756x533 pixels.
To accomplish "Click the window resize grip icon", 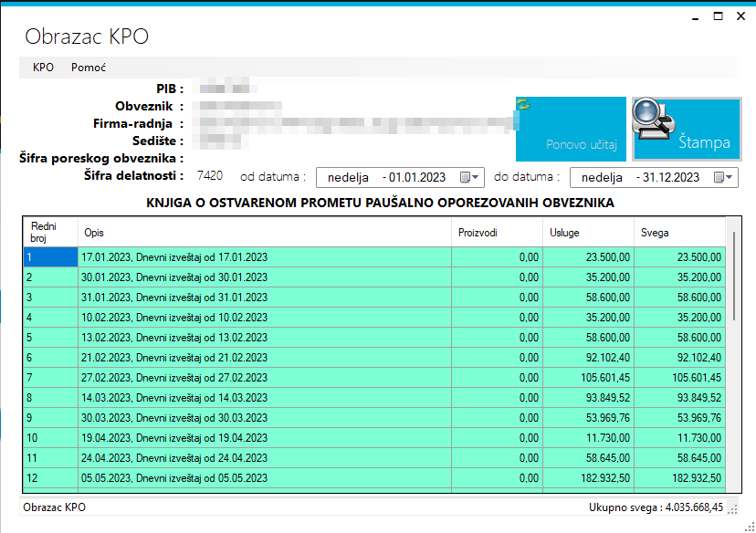I will coord(751,527).
